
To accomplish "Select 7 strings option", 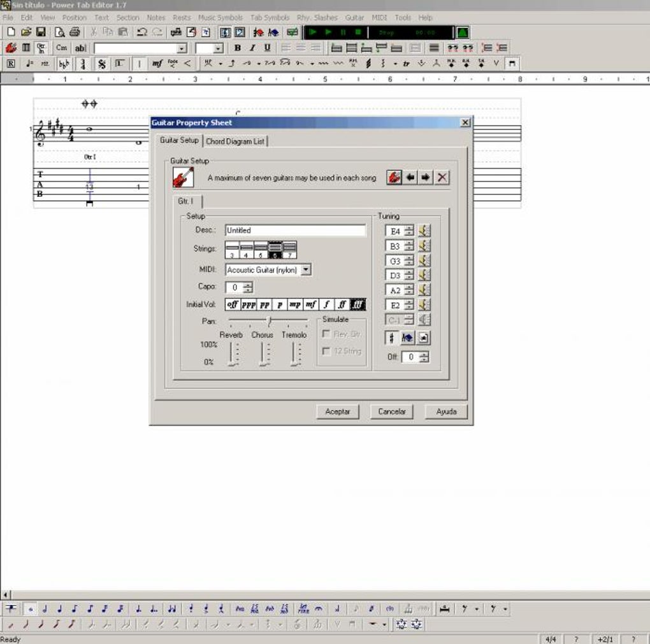I will coord(289,250).
